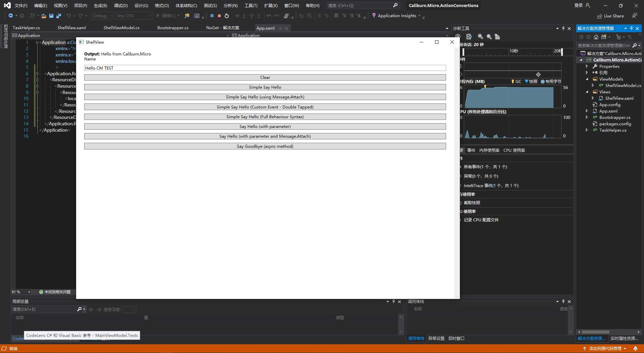Click the Home icon in Solution Explorer
644x353 pixels.
pyautogui.click(x=596, y=37)
